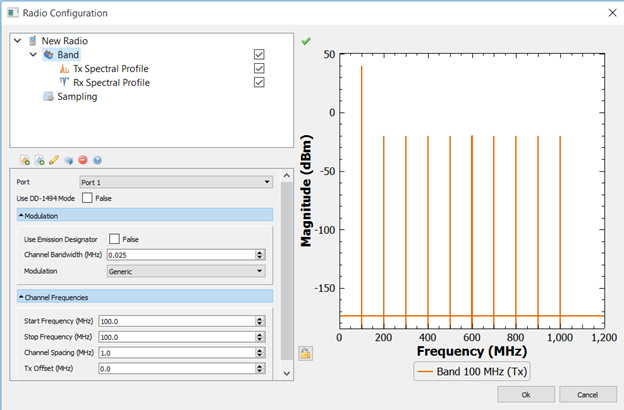Click the padlock icon beside the plot

pos(305,353)
